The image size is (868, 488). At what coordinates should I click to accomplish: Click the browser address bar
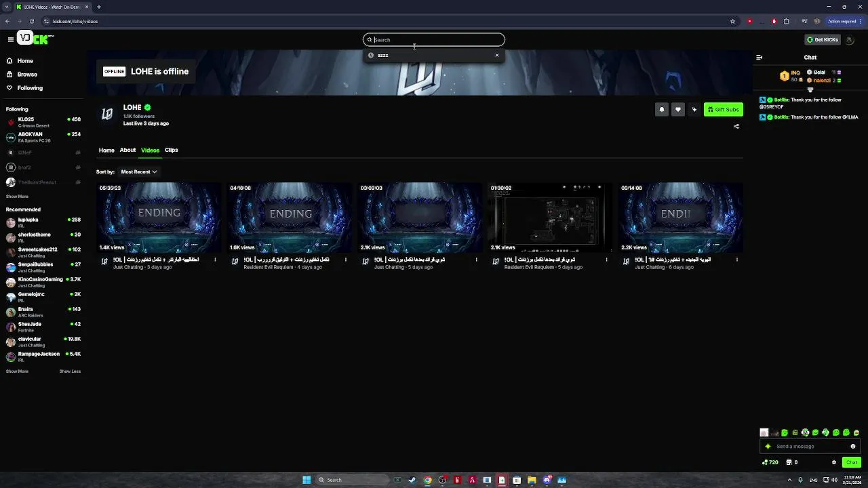click(x=387, y=21)
